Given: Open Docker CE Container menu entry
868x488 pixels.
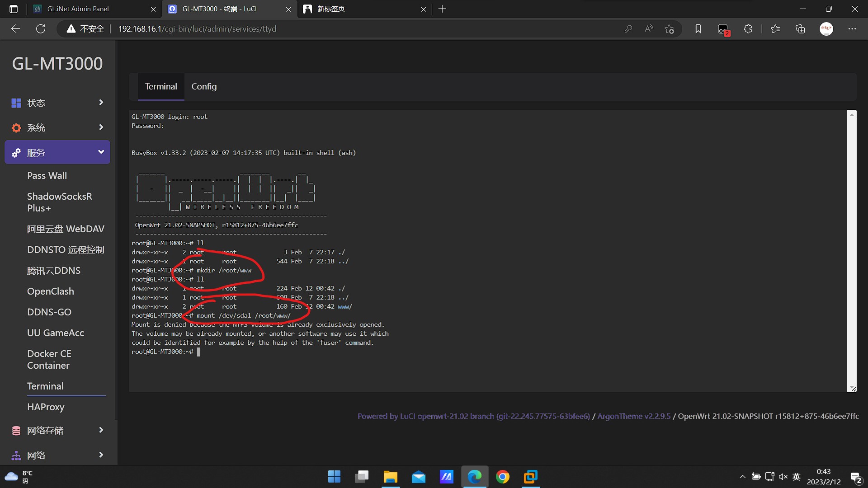Looking at the screenshot, I should pos(49,360).
